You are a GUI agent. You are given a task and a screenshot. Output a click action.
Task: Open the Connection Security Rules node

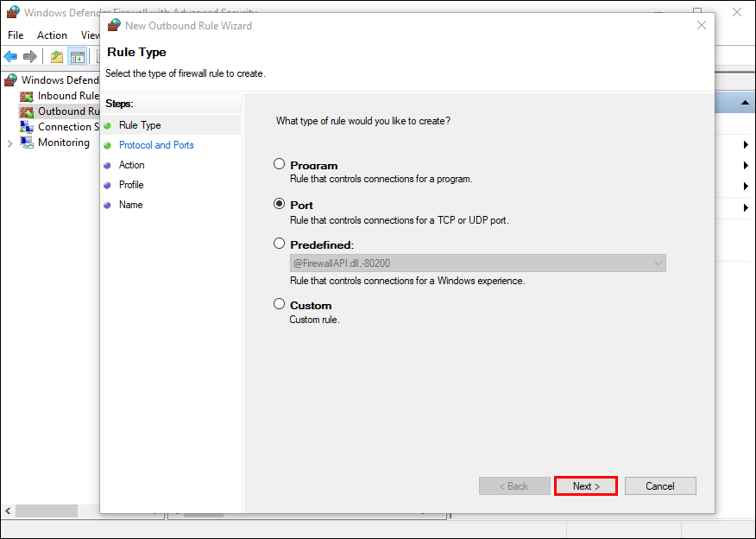click(x=69, y=127)
